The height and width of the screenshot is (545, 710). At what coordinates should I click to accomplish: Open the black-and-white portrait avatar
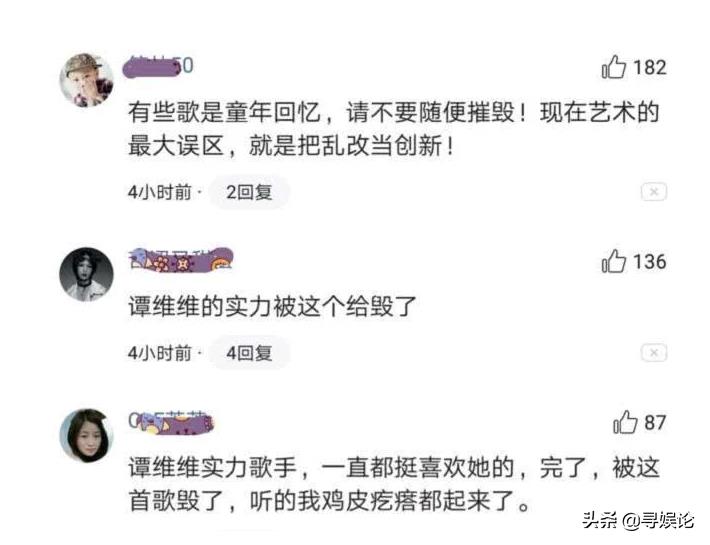click(86, 274)
